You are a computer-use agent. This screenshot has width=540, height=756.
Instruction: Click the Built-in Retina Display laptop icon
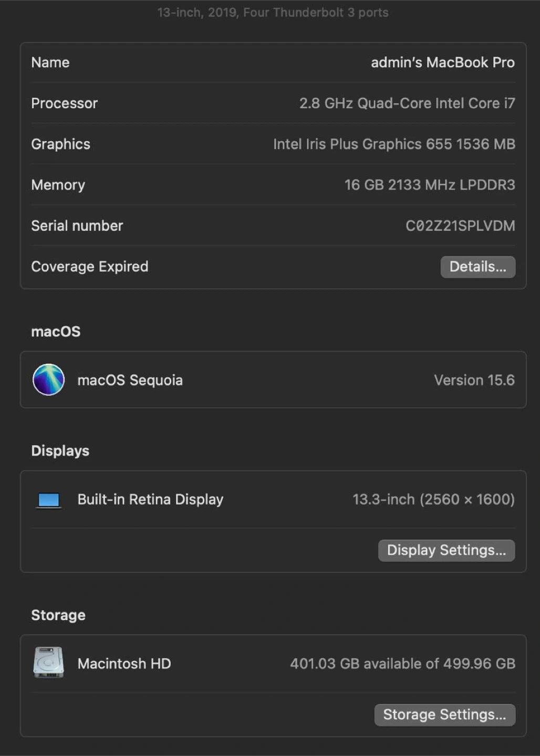49,500
